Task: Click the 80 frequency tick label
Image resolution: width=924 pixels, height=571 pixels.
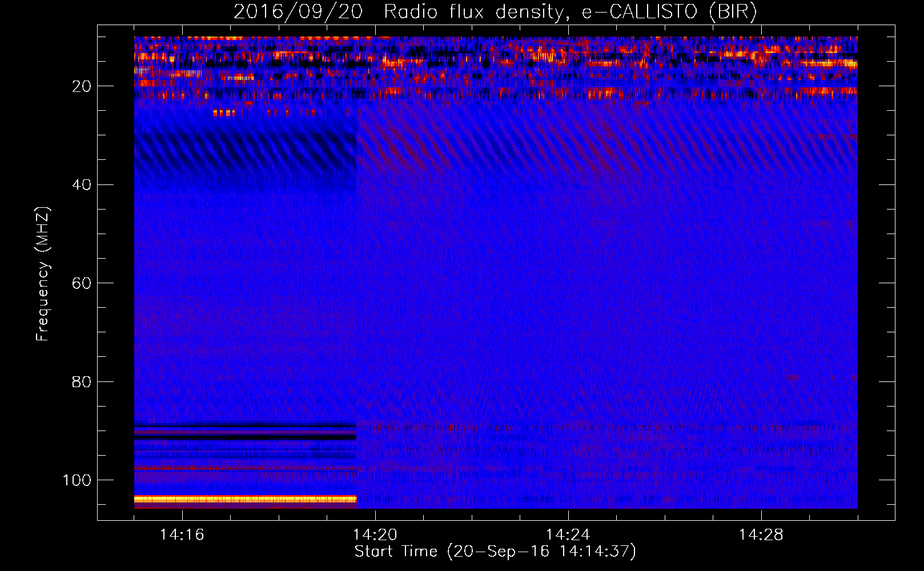Action: [x=82, y=381]
